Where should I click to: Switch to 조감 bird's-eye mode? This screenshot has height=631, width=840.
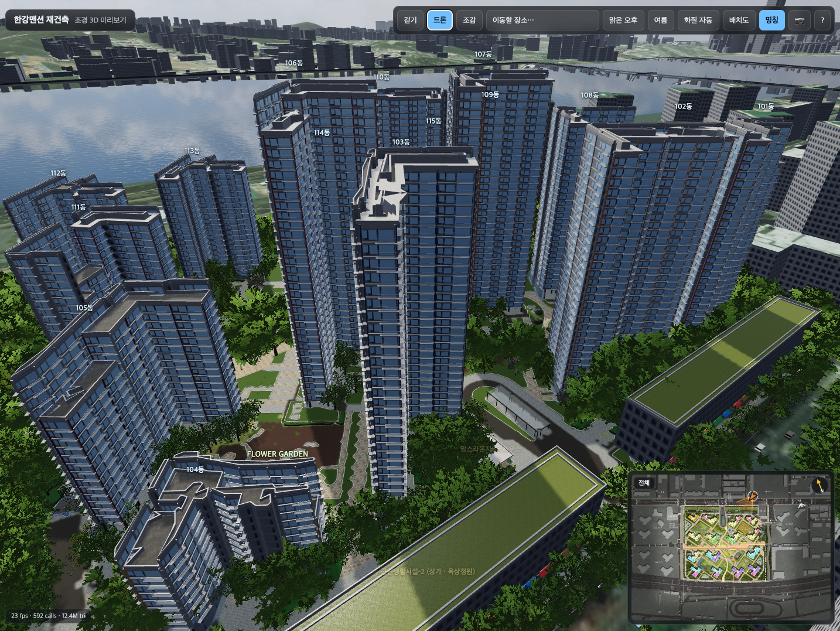[469, 20]
